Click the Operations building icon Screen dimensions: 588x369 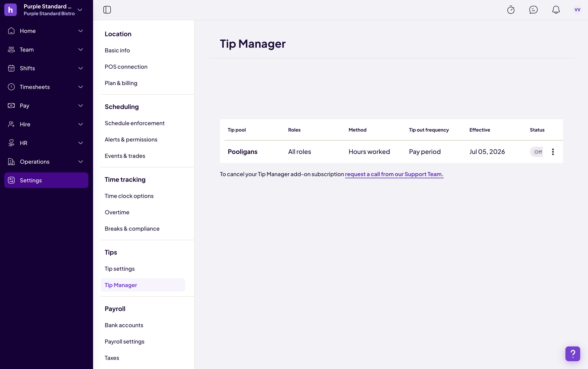point(11,162)
